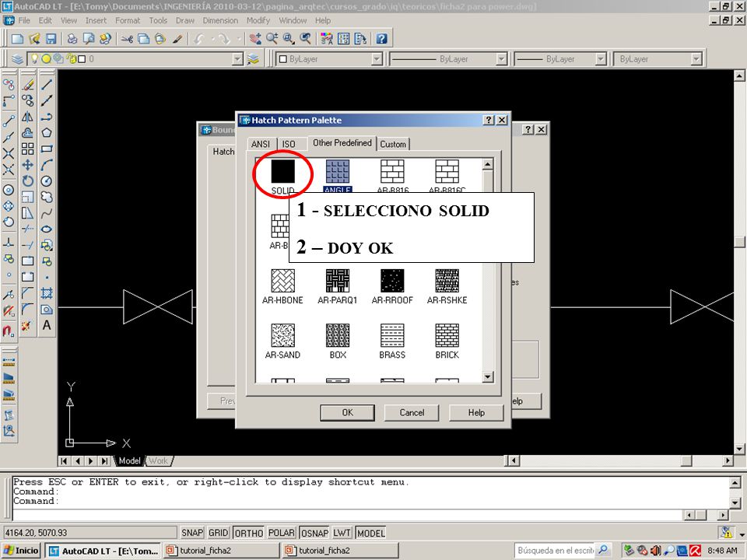747x560 pixels.
Task: Open Plot Preview from the toolbar
Action: [89, 39]
